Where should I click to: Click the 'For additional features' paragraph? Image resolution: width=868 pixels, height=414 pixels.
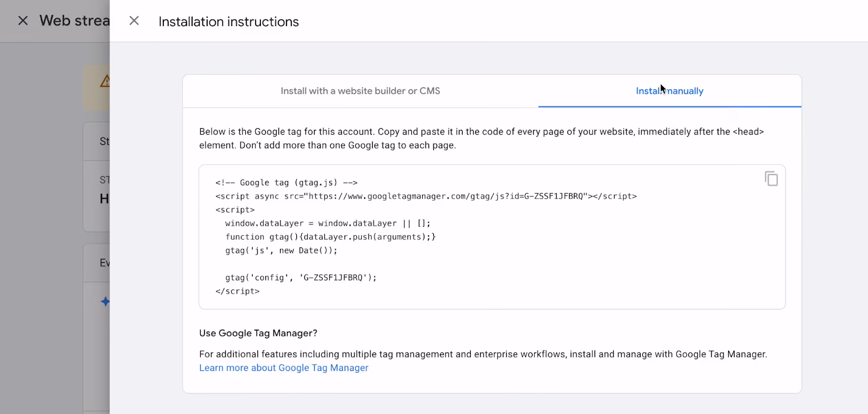[x=483, y=354]
